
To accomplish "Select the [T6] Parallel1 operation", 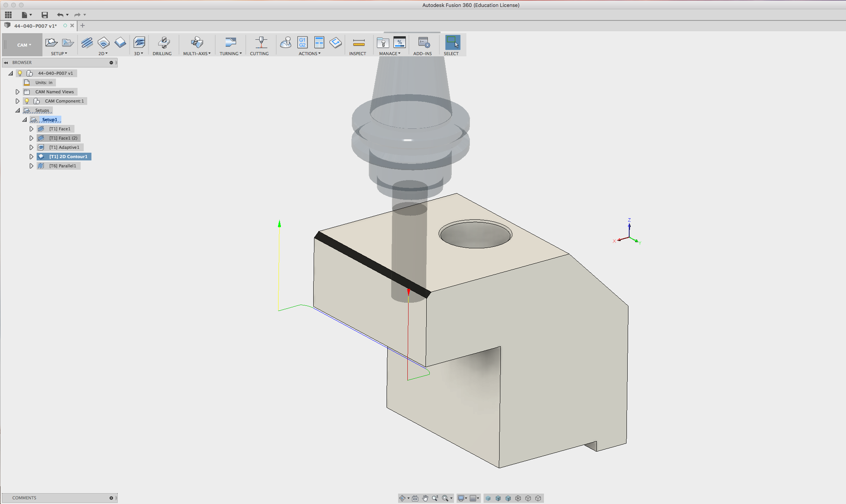I will click(62, 166).
